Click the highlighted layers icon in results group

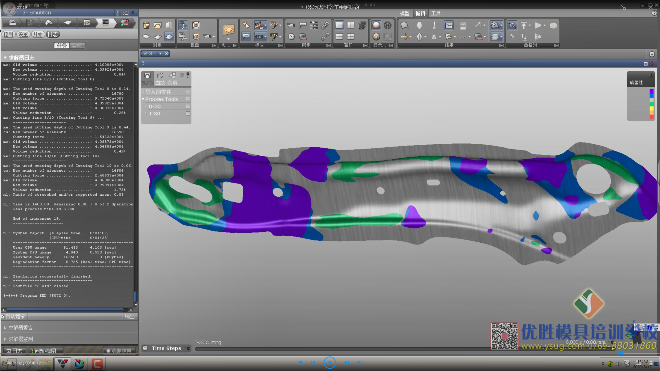click(495, 37)
